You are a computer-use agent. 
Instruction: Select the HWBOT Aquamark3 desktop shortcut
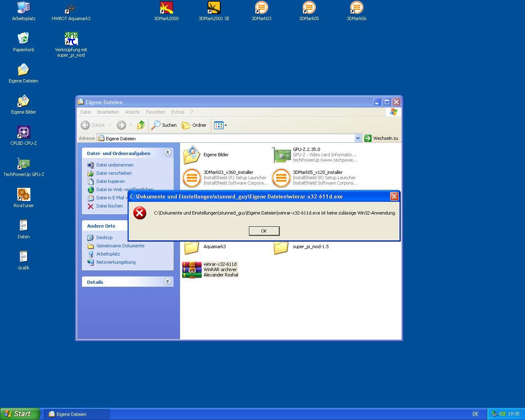(71, 11)
